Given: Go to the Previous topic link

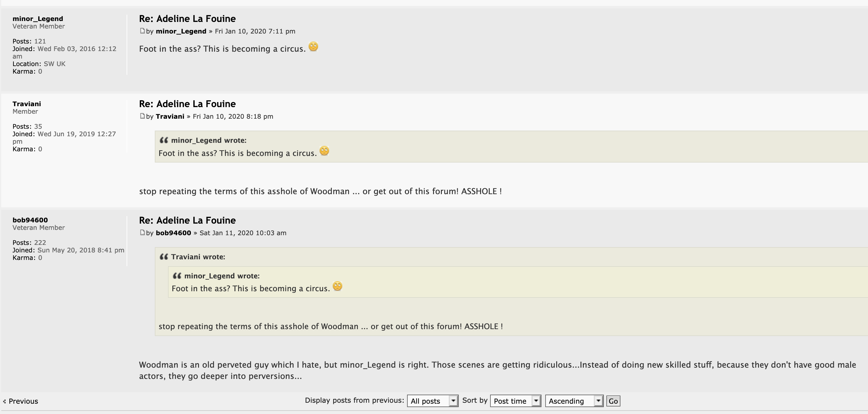Looking at the screenshot, I should coord(23,401).
